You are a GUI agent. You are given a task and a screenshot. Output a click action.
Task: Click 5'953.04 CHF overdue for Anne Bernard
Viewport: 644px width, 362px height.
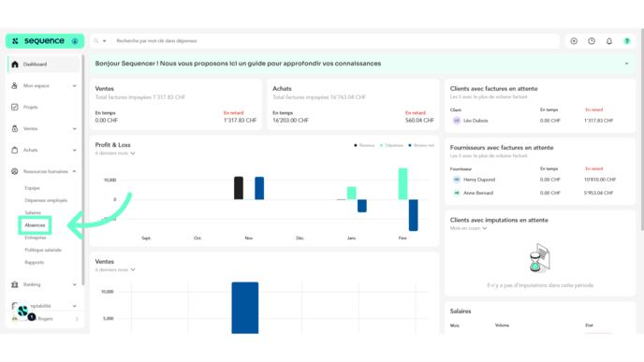coord(598,193)
